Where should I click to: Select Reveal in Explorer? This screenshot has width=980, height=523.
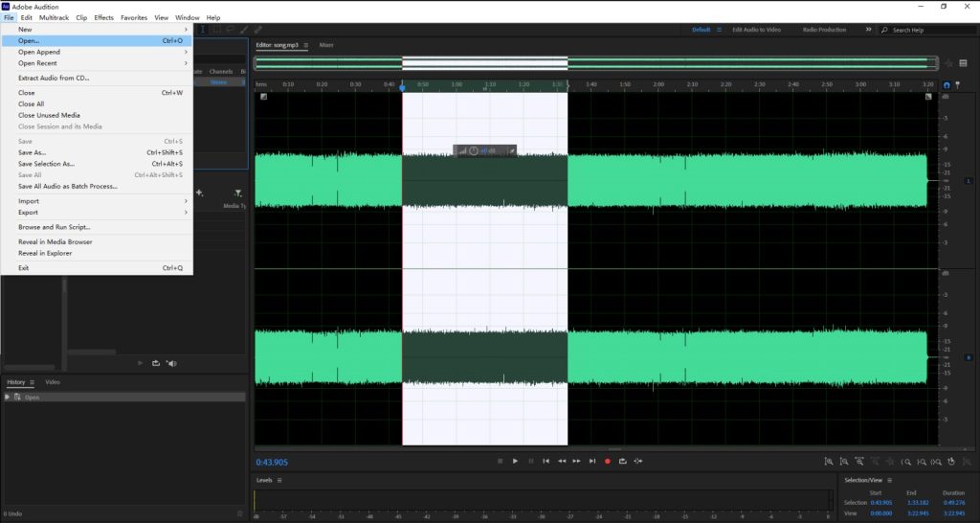pos(97,253)
